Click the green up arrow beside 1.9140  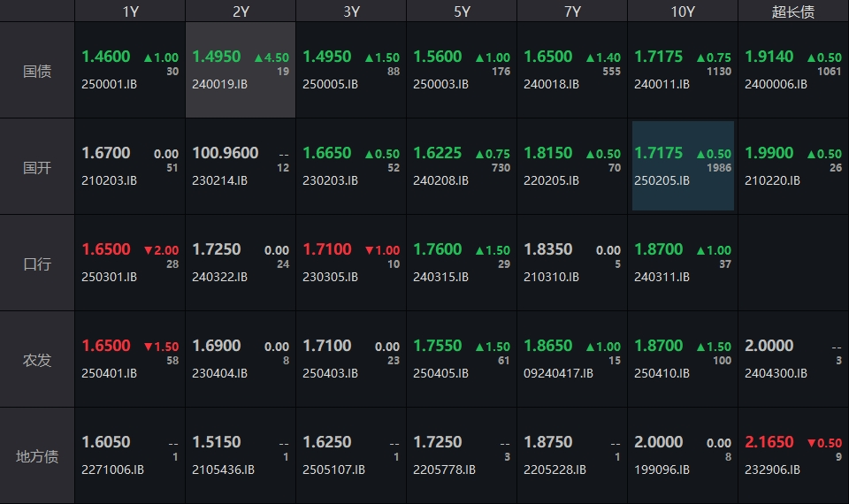812,57
